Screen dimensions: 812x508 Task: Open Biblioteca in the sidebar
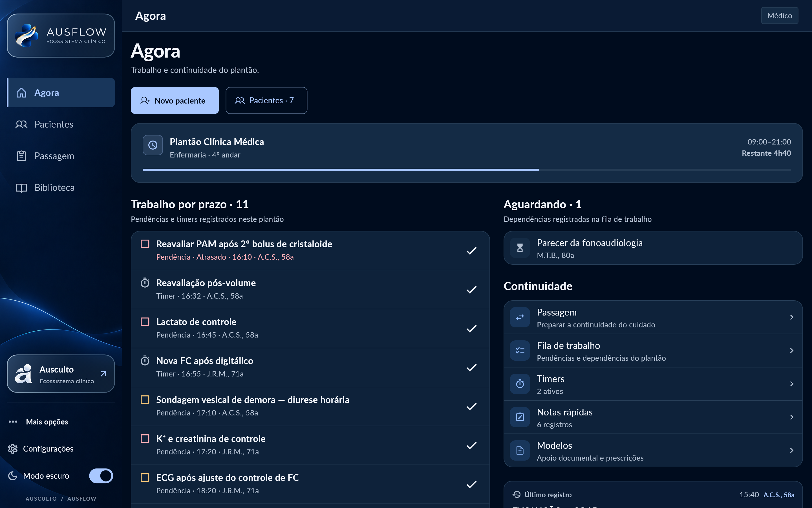[x=61, y=187]
